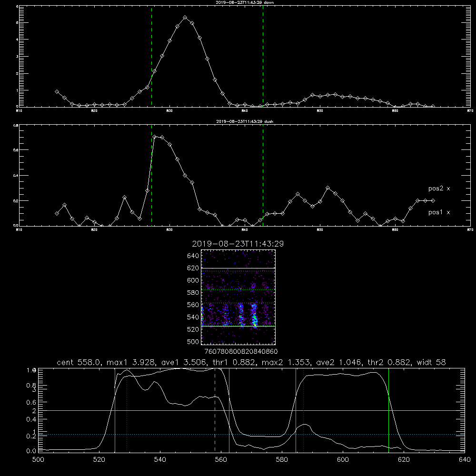This screenshot has width=476, height=476.
Task: Click '580' on the bottom plot x-axis
Action: [x=282, y=460]
